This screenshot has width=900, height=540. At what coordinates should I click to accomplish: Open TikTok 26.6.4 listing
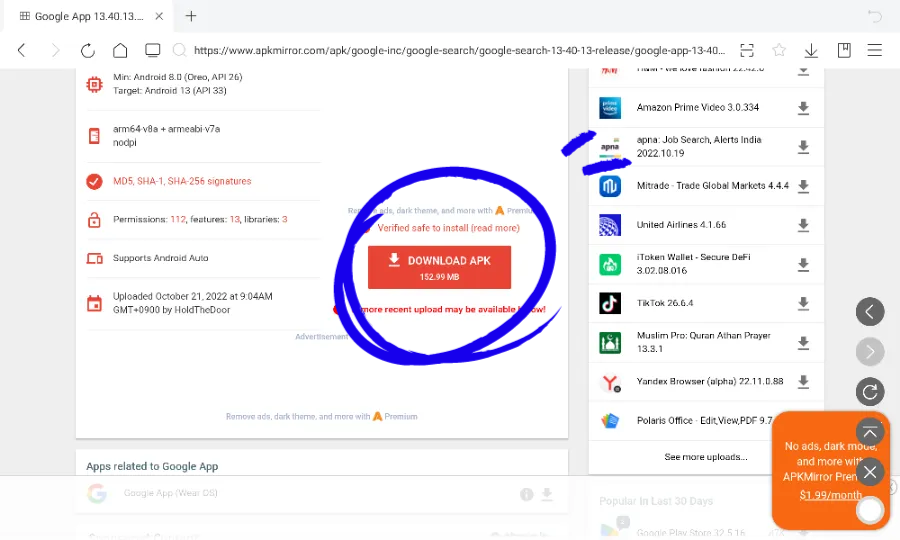(665, 303)
